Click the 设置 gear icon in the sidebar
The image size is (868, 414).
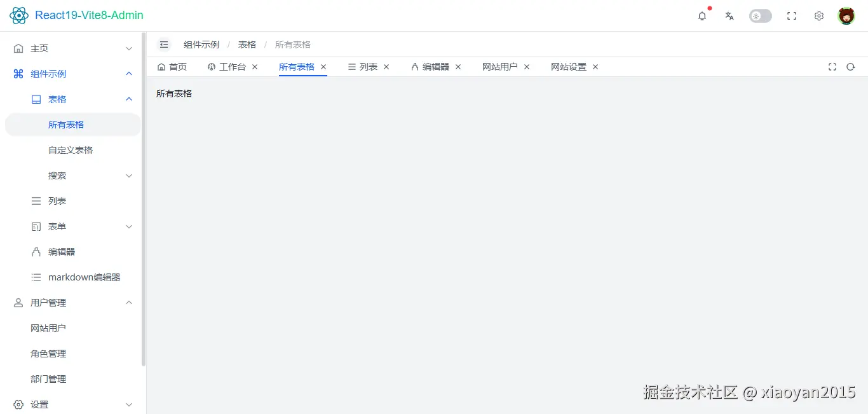click(18, 404)
